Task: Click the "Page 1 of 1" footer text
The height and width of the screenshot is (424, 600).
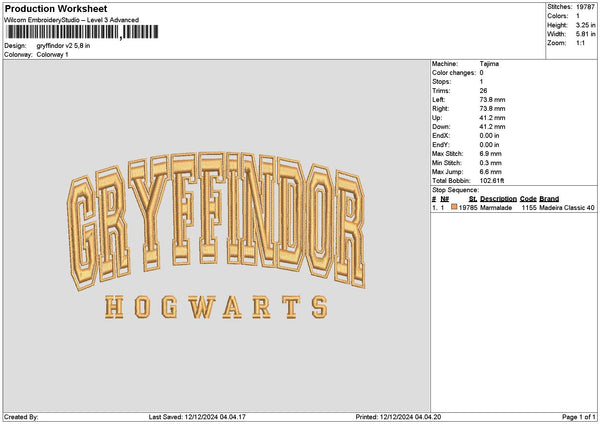Action: tap(579, 417)
